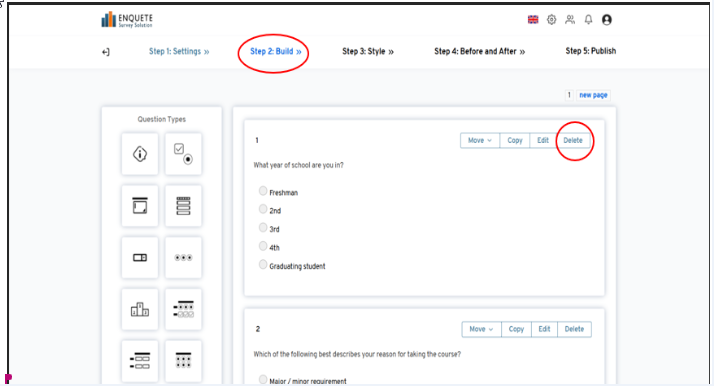Go to Step 5: Publish

pos(591,51)
